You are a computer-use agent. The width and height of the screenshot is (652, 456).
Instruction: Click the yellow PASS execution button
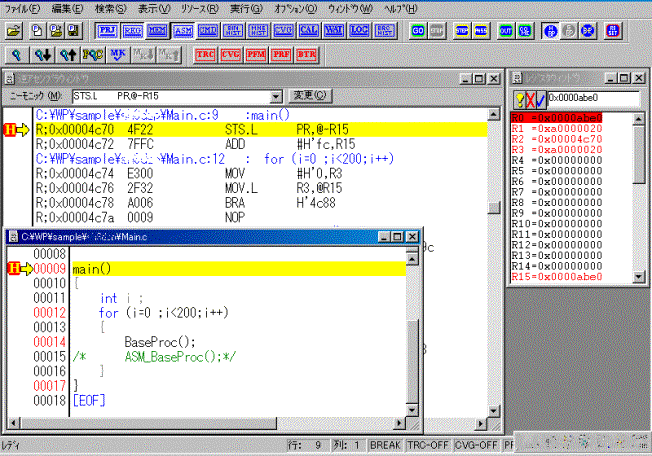pyautogui.click(x=481, y=31)
